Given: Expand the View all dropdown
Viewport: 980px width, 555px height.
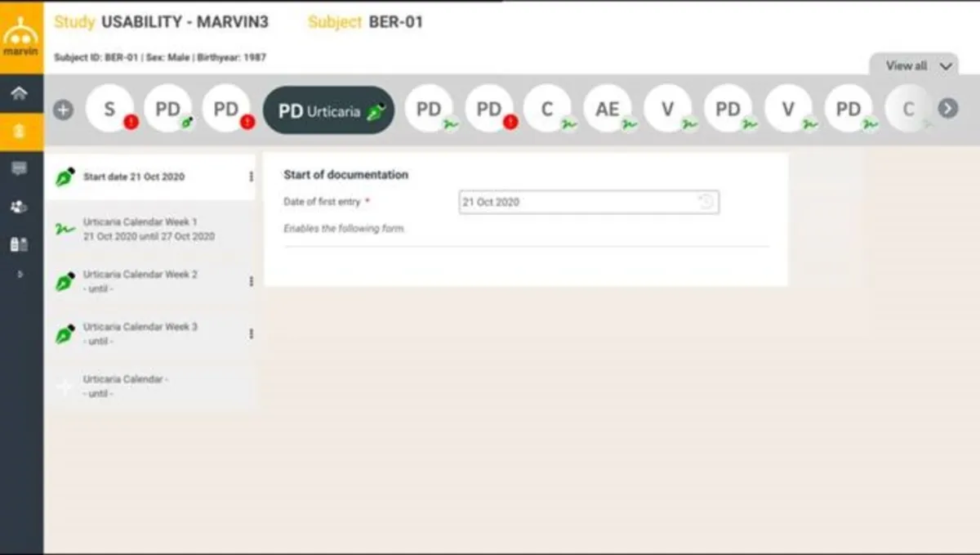Looking at the screenshot, I should tap(913, 66).
